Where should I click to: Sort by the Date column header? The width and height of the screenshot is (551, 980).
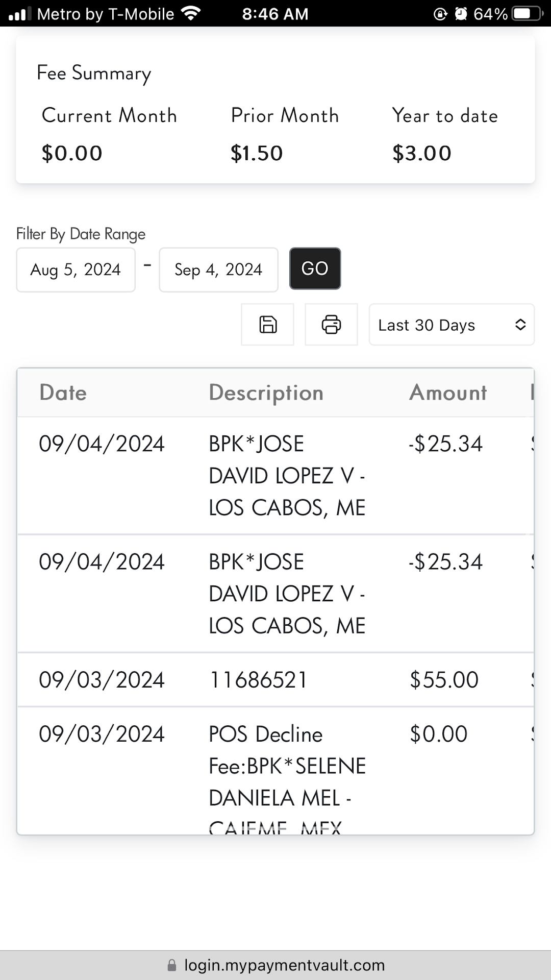click(x=63, y=393)
